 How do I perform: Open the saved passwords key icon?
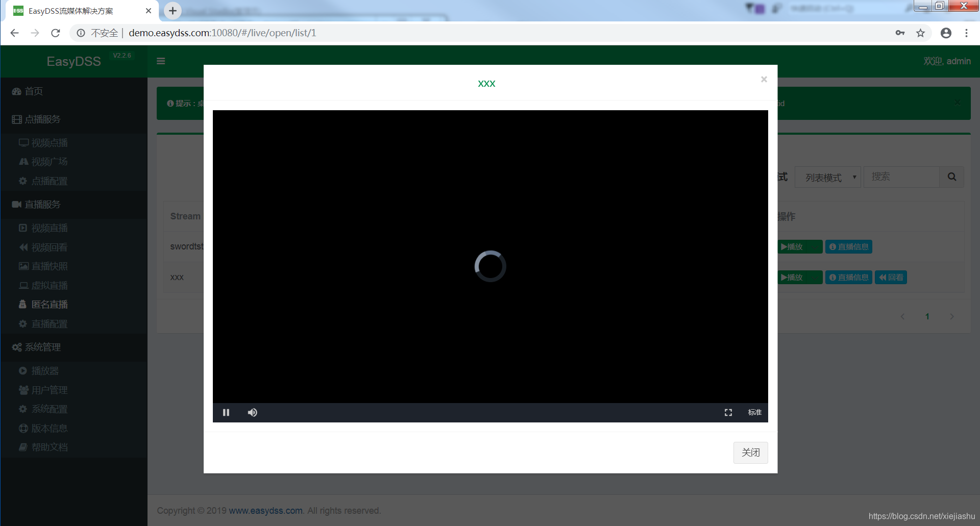click(x=900, y=33)
